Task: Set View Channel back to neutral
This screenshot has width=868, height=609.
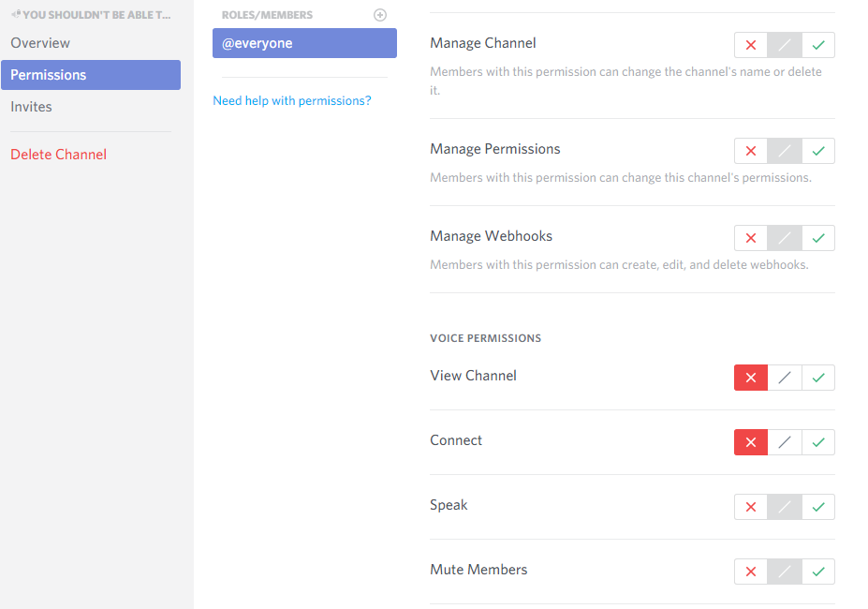Action: [x=784, y=377]
